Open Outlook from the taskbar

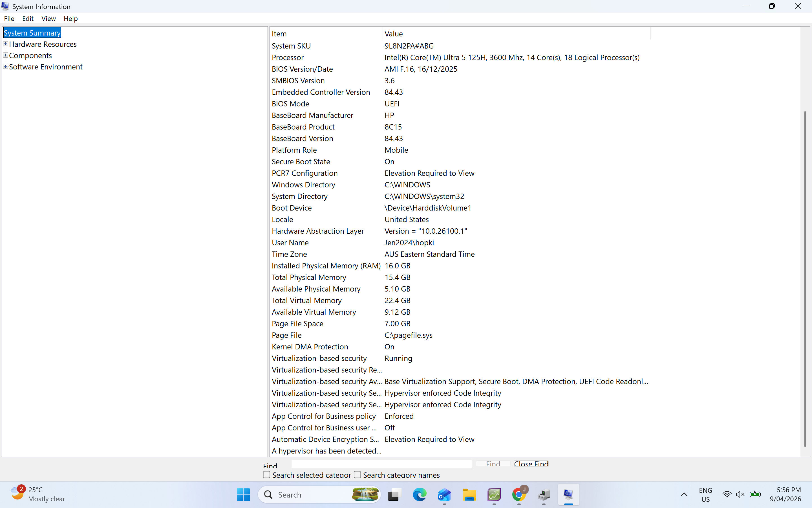pos(444,494)
